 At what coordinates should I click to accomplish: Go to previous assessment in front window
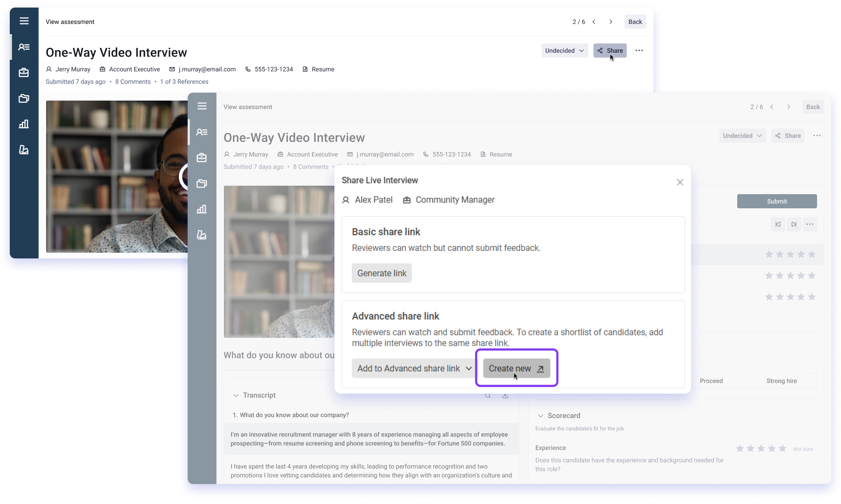pyautogui.click(x=772, y=107)
